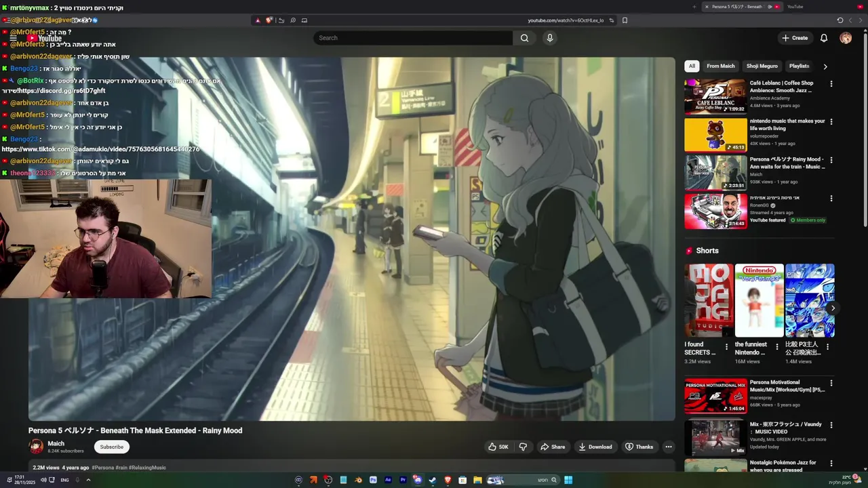The image size is (868, 488).
Task: Click the YouTube search input field
Action: point(414,38)
